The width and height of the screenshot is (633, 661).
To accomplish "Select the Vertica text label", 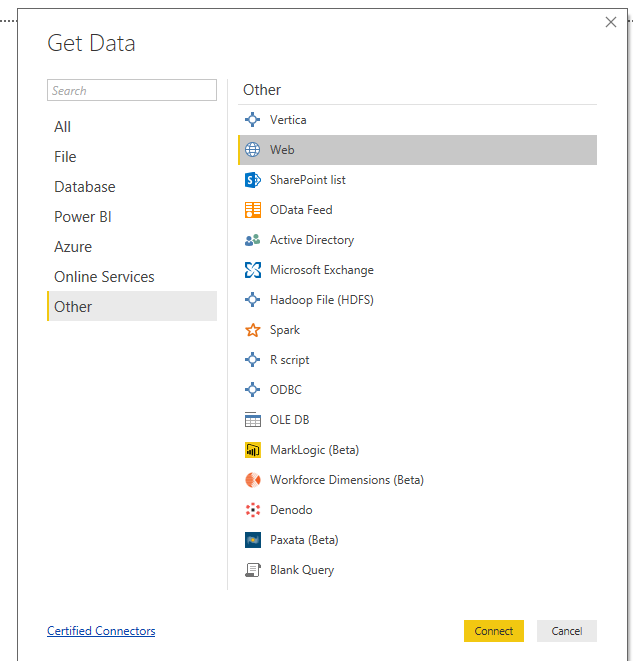I will [288, 120].
